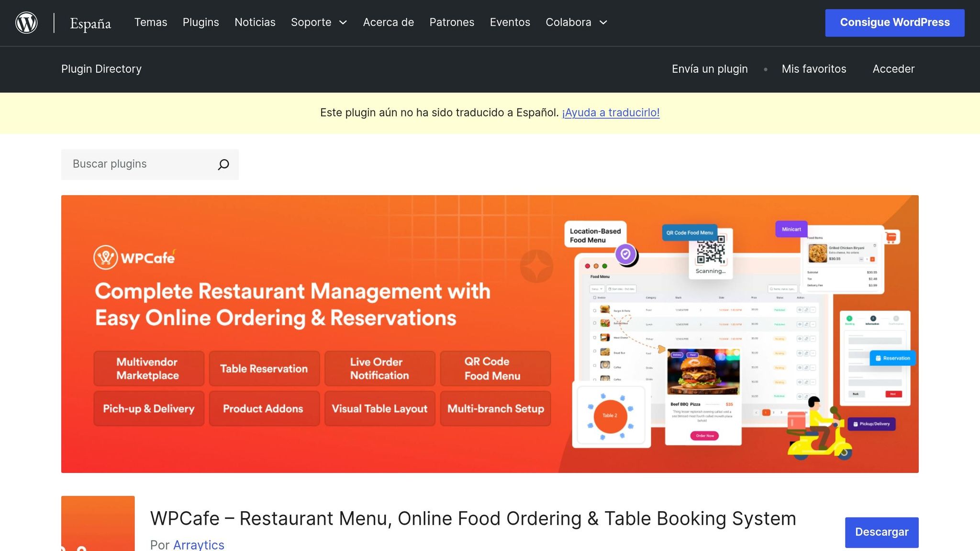The height and width of the screenshot is (551, 980).
Task: Click the Consigue WordPress button
Action: coord(895,22)
